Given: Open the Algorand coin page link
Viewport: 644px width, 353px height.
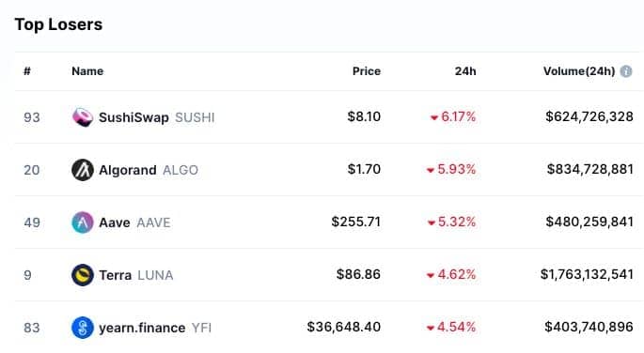Looking at the screenshot, I should pyautogui.click(x=128, y=170).
